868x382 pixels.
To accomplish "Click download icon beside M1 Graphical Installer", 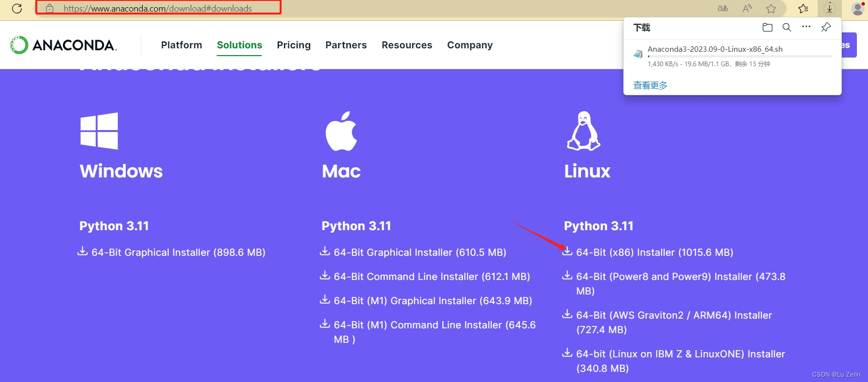I will pos(325,299).
